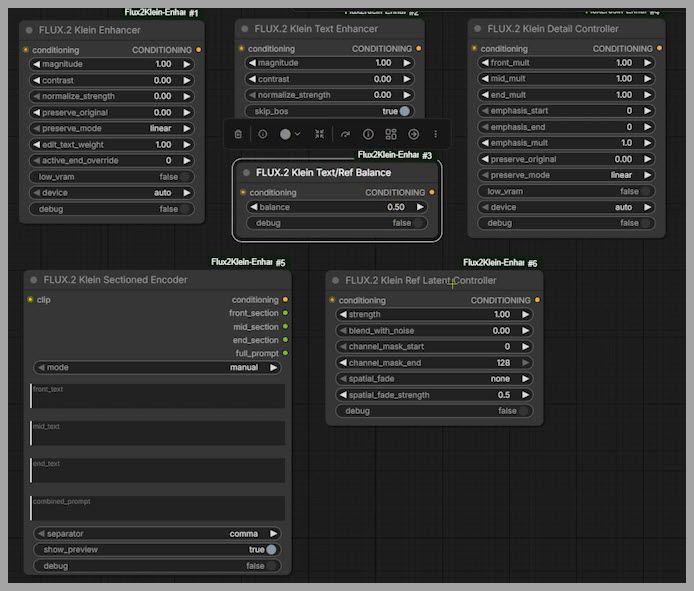Open the three-dot more options menu

[x=435, y=133]
